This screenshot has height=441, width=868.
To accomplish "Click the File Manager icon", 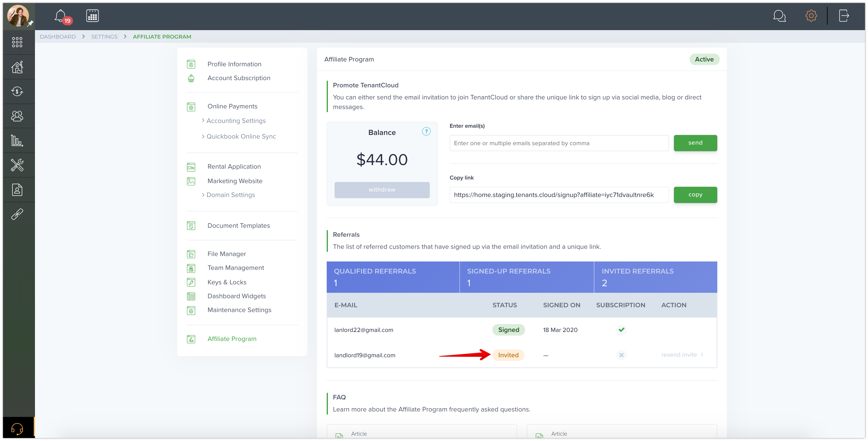I will point(191,254).
